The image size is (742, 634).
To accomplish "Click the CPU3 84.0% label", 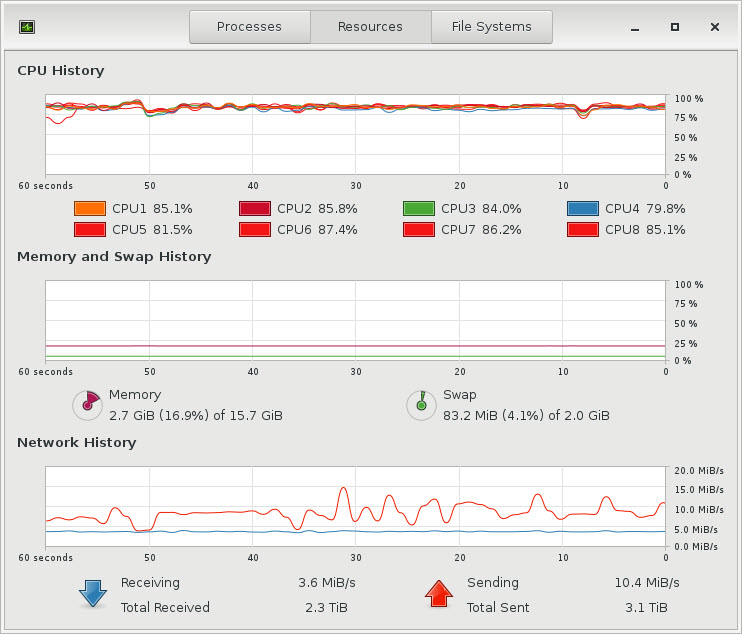I will (x=481, y=209).
